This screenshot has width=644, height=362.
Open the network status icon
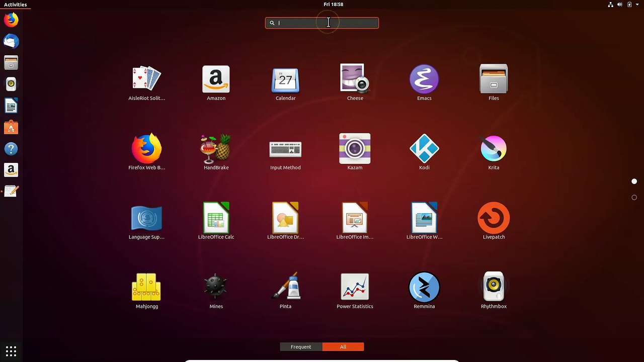pos(611,5)
